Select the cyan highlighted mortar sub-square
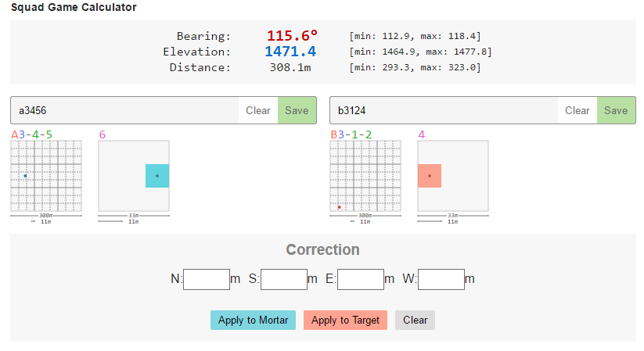 point(157,176)
